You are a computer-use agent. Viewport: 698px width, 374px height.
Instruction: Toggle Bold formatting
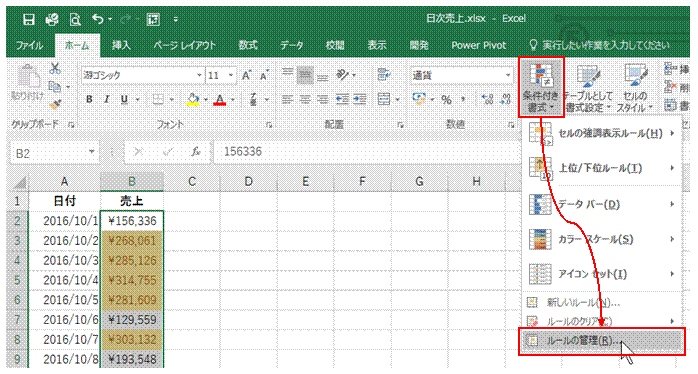click(x=89, y=99)
